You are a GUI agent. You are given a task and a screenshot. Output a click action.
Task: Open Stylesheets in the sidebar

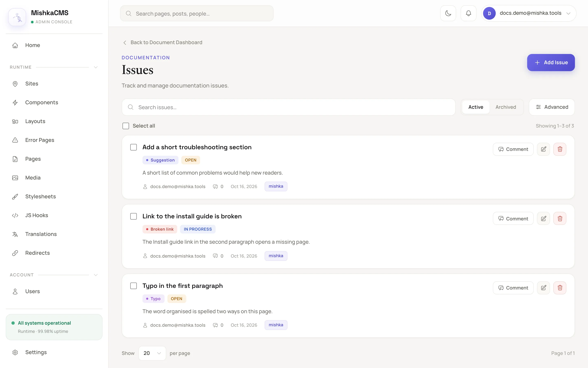pos(54,196)
